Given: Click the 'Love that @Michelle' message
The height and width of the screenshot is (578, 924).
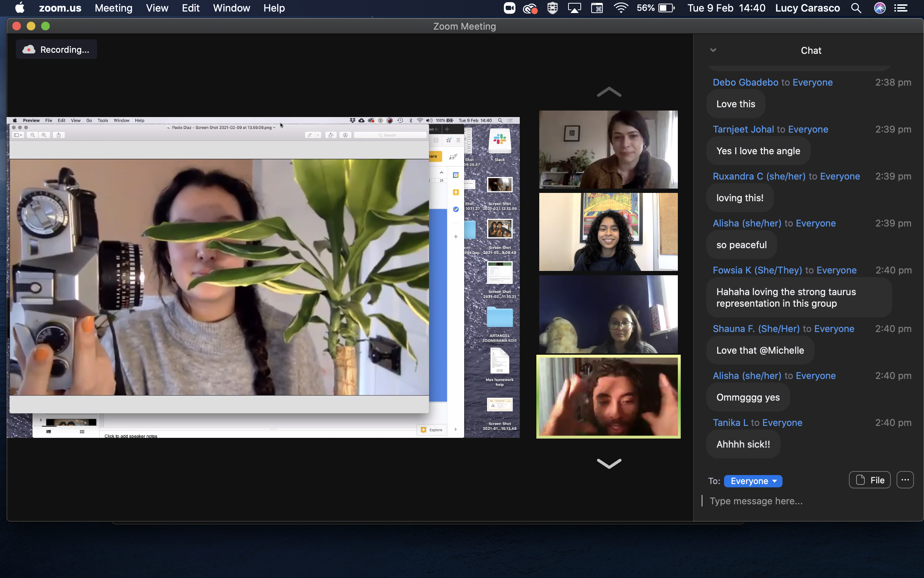Looking at the screenshot, I should pos(760,350).
